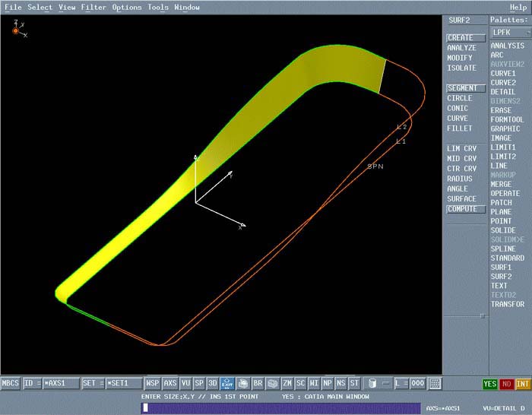Open the Help menu
532x415 pixels.
point(518,8)
